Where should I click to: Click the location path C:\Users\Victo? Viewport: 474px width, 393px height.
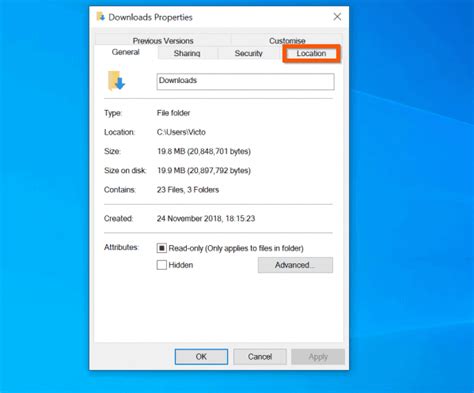click(181, 132)
